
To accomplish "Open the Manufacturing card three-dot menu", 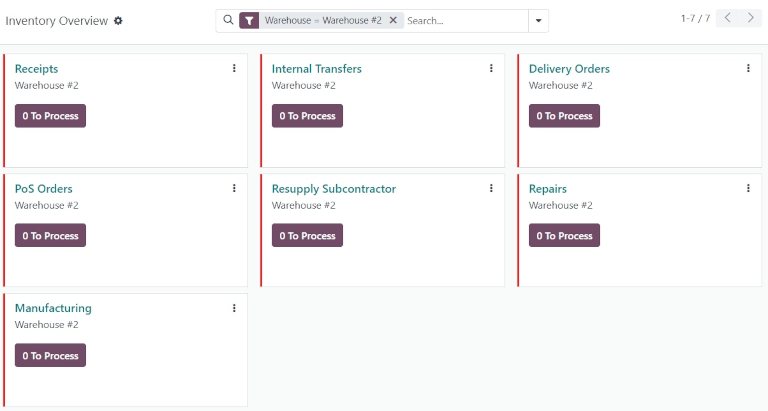I will 234,308.
